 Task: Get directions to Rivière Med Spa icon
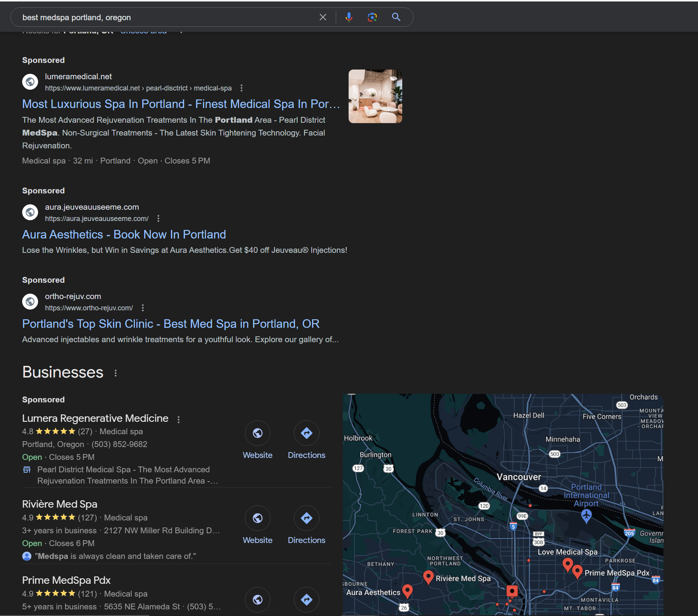click(307, 518)
